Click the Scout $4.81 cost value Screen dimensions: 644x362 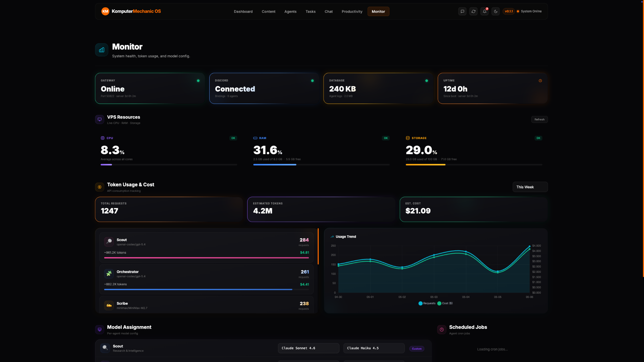[x=305, y=252]
